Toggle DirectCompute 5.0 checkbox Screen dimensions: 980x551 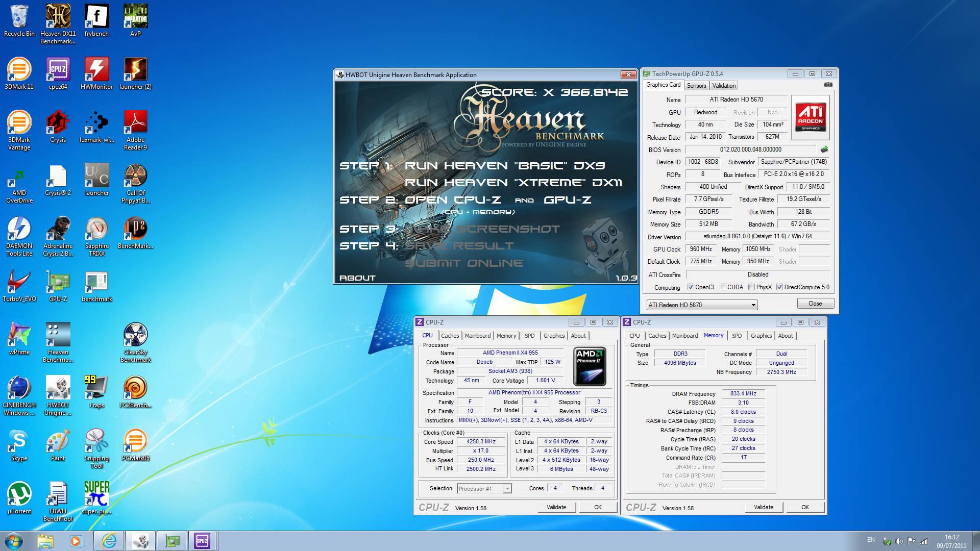(x=779, y=287)
